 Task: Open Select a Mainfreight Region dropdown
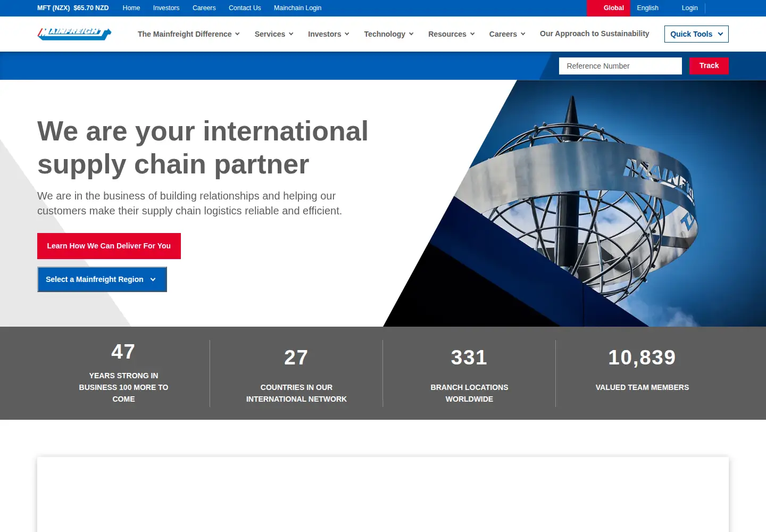pyautogui.click(x=102, y=279)
